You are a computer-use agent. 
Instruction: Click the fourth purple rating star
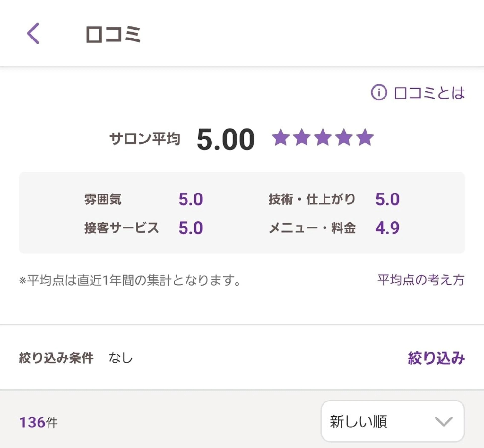click(x=344, y=138)
